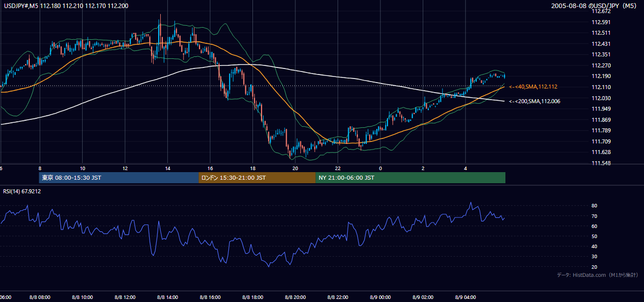Click the RSI axis value 80

(x=595, y=206)
